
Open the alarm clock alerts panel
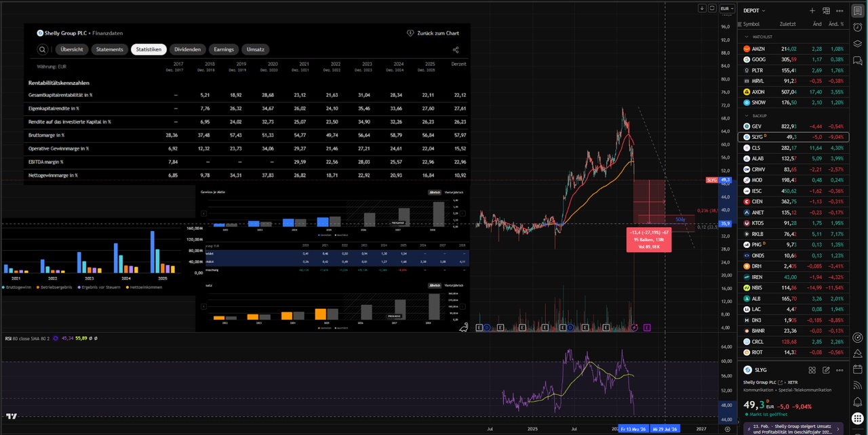click(x=858, y=27)
